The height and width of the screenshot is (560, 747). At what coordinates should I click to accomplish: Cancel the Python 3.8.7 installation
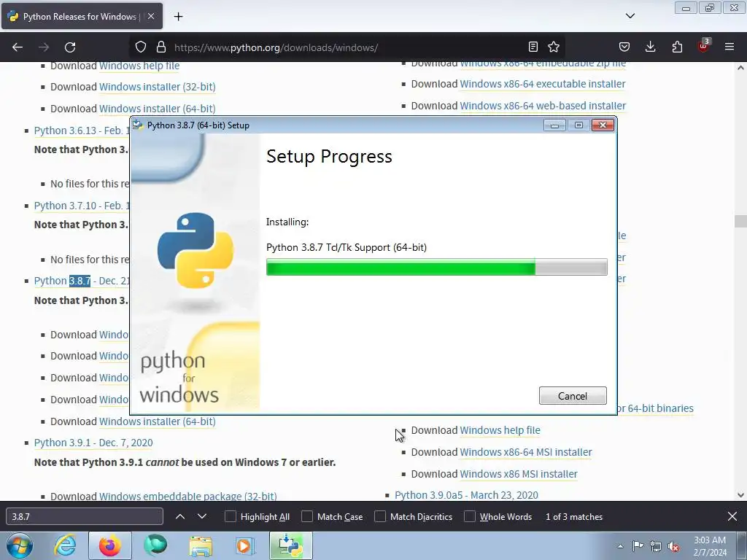[x=573, y=396]
